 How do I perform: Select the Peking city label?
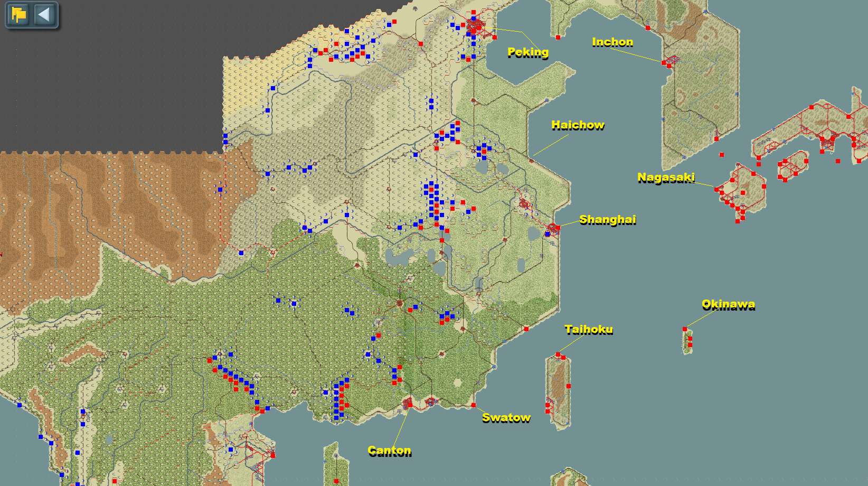(x=528, y=52)
